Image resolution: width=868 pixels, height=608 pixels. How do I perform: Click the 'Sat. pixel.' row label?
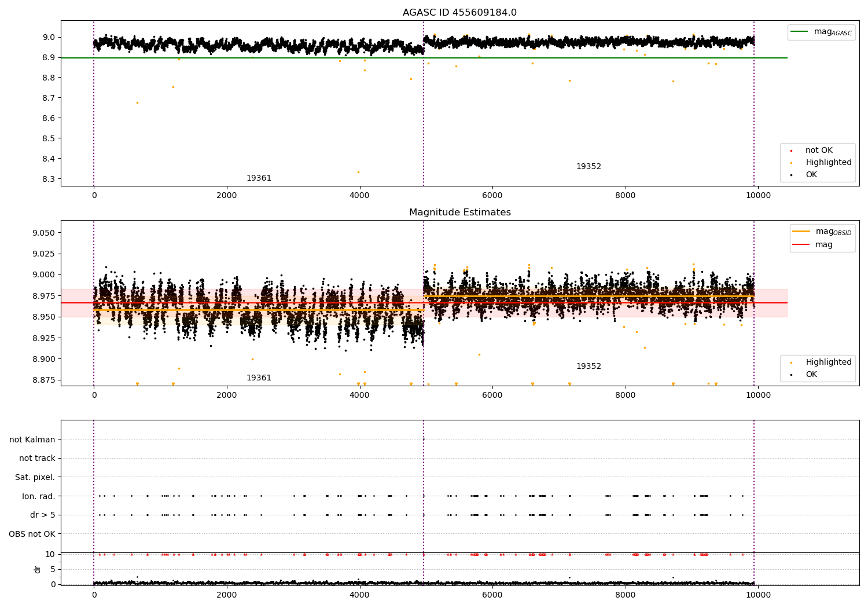pyautogui.click(x=35, y=478)
